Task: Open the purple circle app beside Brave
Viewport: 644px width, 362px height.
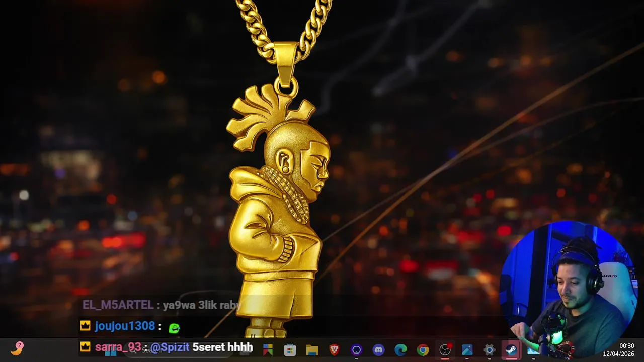Action: tap(356, 350)
